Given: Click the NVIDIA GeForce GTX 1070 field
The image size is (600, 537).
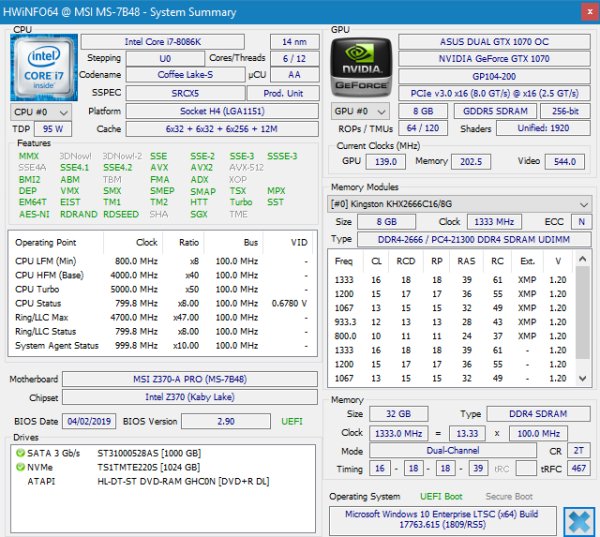Looking at the screenshot, I should point(494,59).
